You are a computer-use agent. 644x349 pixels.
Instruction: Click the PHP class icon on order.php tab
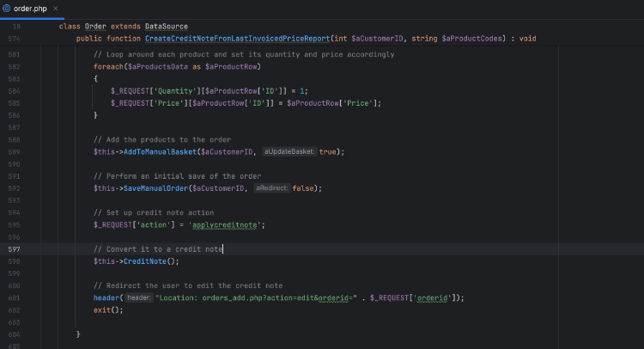tap(7, 9)
